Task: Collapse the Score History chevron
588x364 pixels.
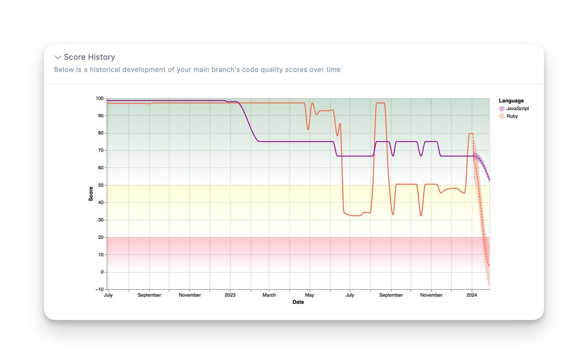Action: coord(58,57)
